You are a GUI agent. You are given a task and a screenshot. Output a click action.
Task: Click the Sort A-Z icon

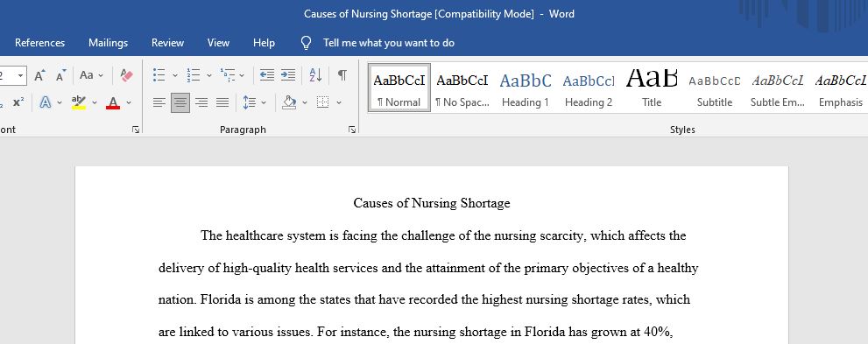coord(315,75)
